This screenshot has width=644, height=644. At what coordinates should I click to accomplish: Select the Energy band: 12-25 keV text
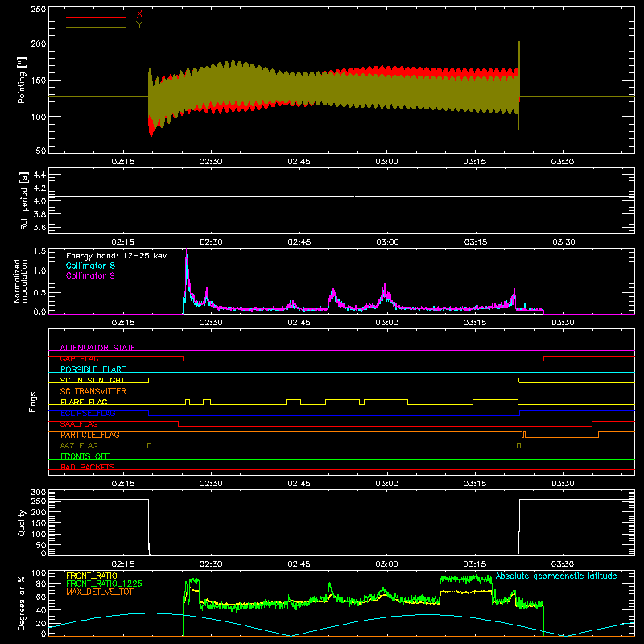click(x=117, y=256)
